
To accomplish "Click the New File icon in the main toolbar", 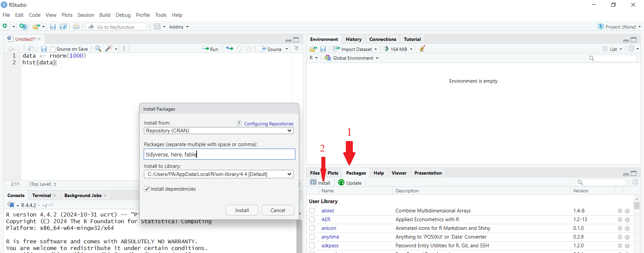I will pos(5,26).
